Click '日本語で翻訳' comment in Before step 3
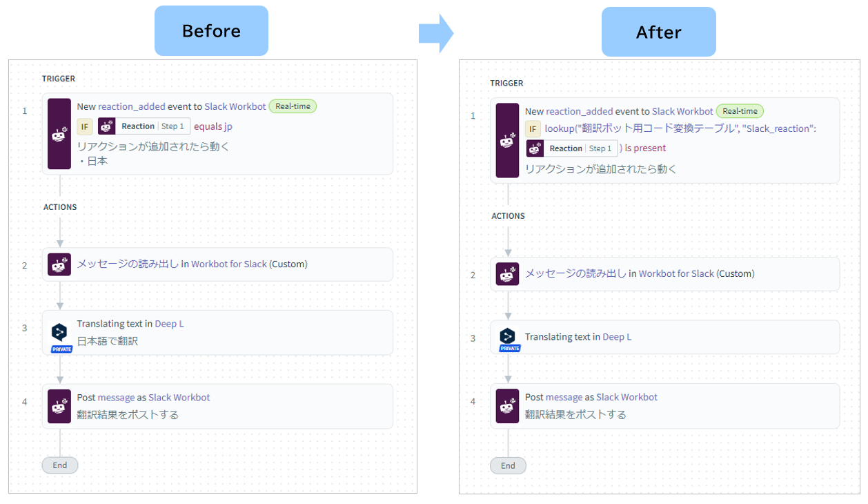The width and height of the screenshot is (868, 504). click(x=107, y=341)
